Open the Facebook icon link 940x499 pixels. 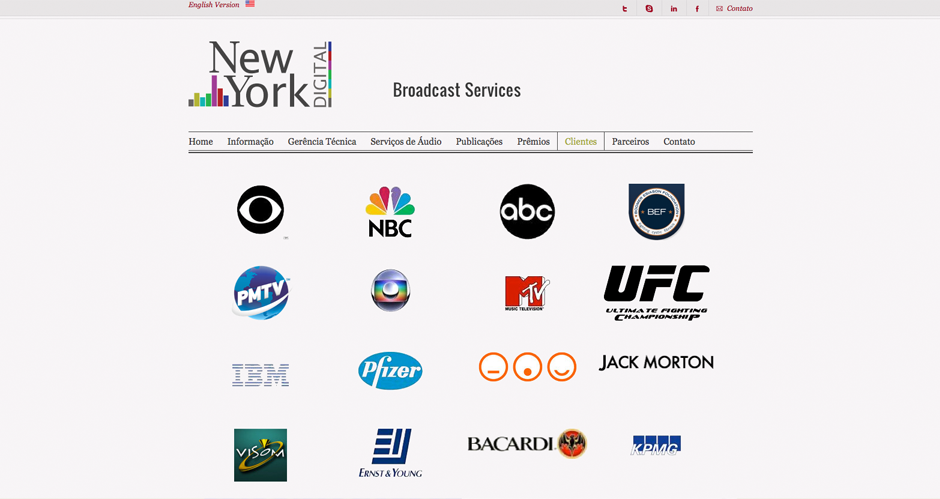pos(697,8)
